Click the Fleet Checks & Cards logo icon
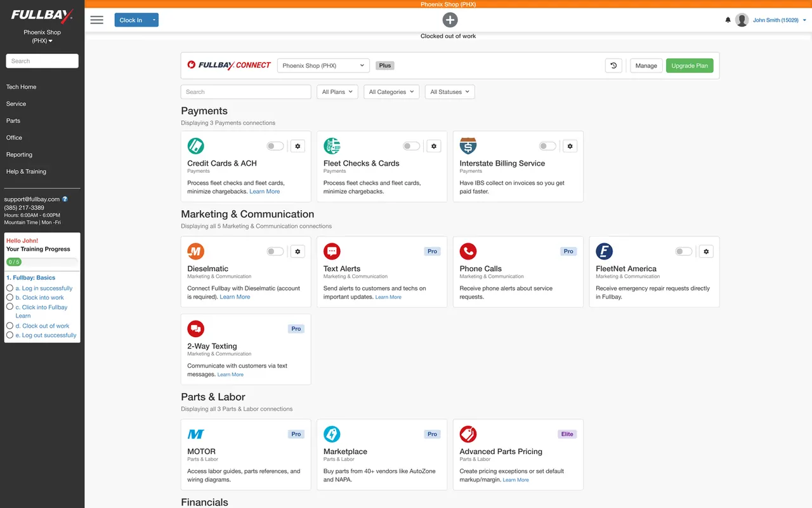812x508 pixels. pyautogui.click(x=332, y=146)
